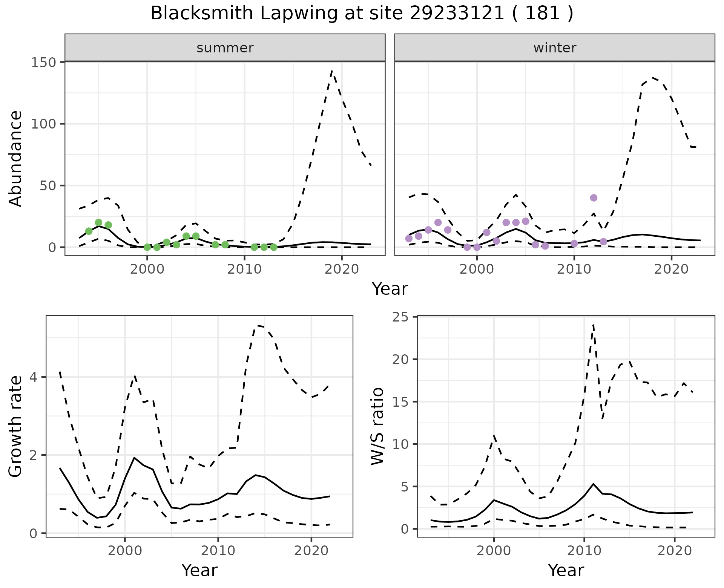Click the Year label under growth rate plot

pyautogui.click(x=199, y=570)
